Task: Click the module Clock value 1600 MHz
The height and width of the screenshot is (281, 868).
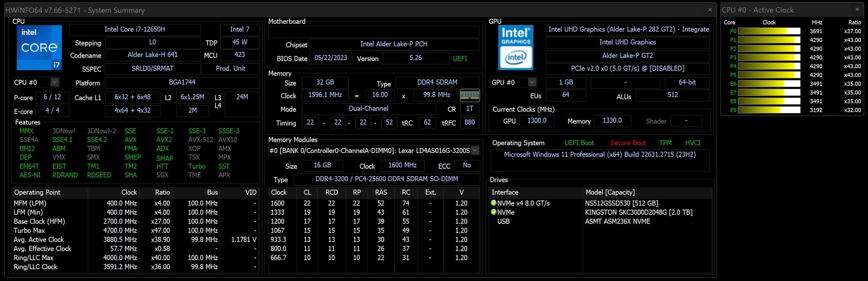Action: point(402,166)
